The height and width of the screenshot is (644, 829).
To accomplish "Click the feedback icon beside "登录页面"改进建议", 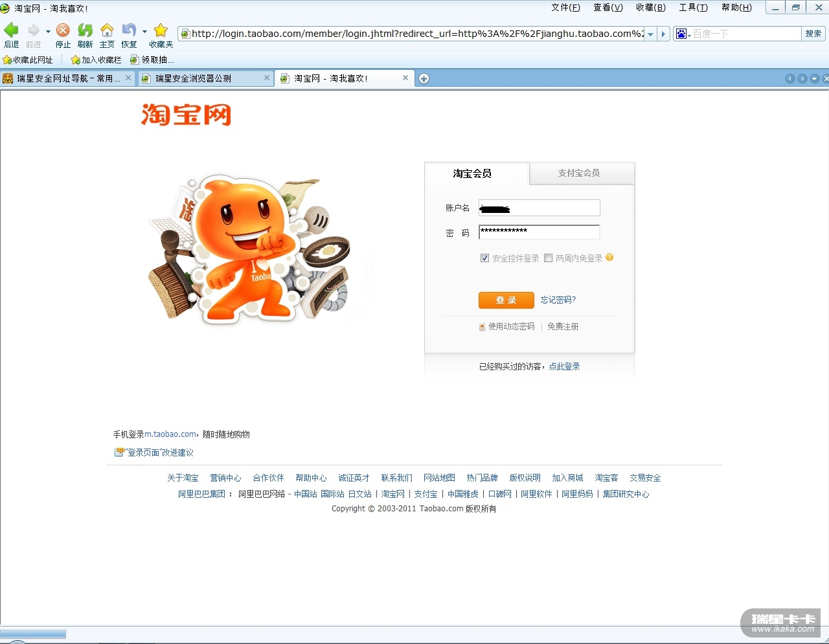I will (x=119, y=452).
